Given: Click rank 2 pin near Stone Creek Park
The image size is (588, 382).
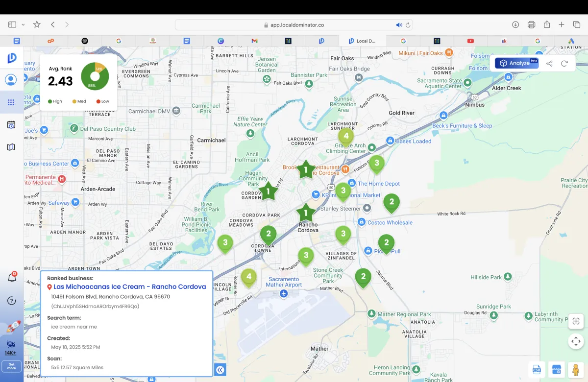Looking at the screenshot, I should point(363,278).
